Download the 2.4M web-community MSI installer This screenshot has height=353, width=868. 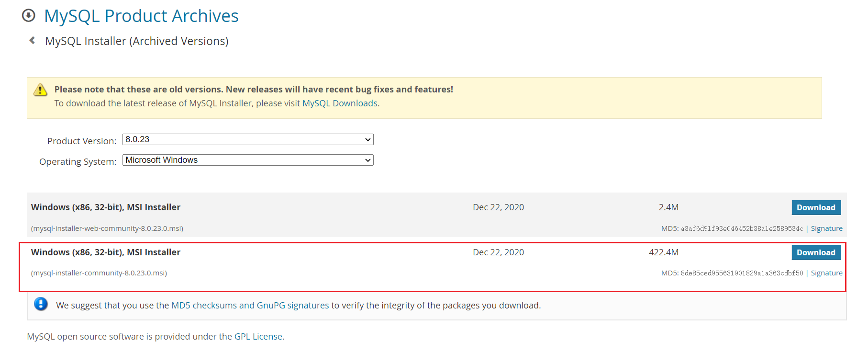click(x=816, y=207)
